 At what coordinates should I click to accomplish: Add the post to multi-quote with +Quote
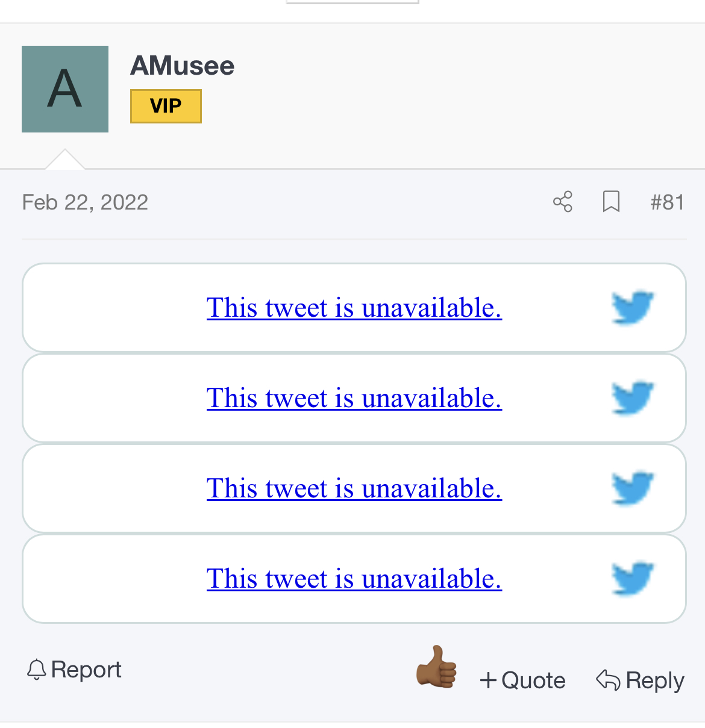[x=522, y=680]
